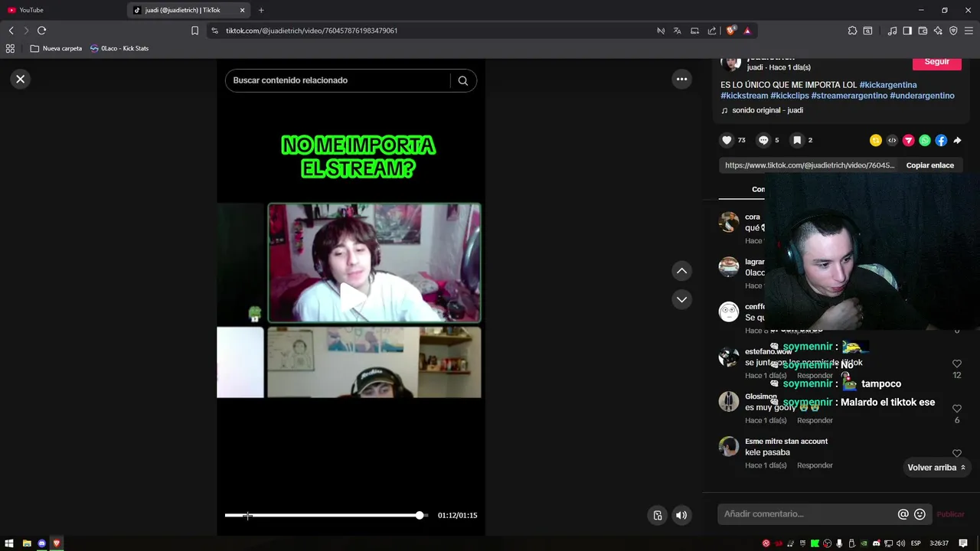Click Copiar enlace button
This screenshot has width=980, height=551.
pyautogui.click(x=930, y=165)
